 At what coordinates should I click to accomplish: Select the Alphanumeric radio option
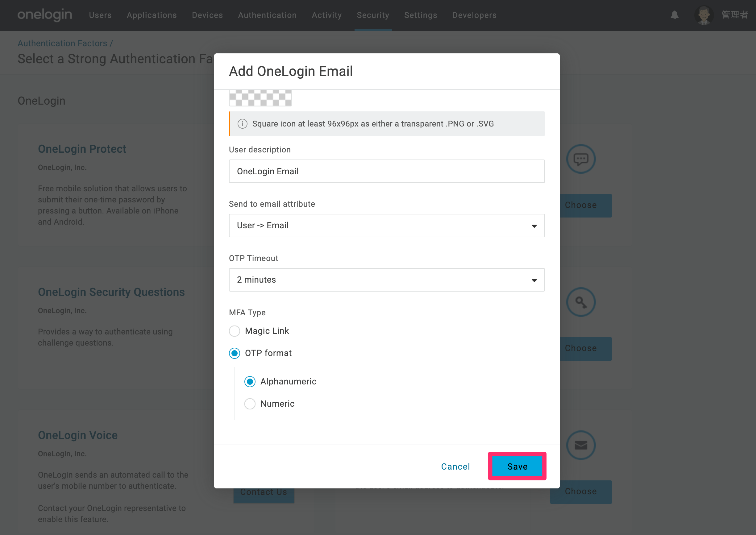click(250, 381)
